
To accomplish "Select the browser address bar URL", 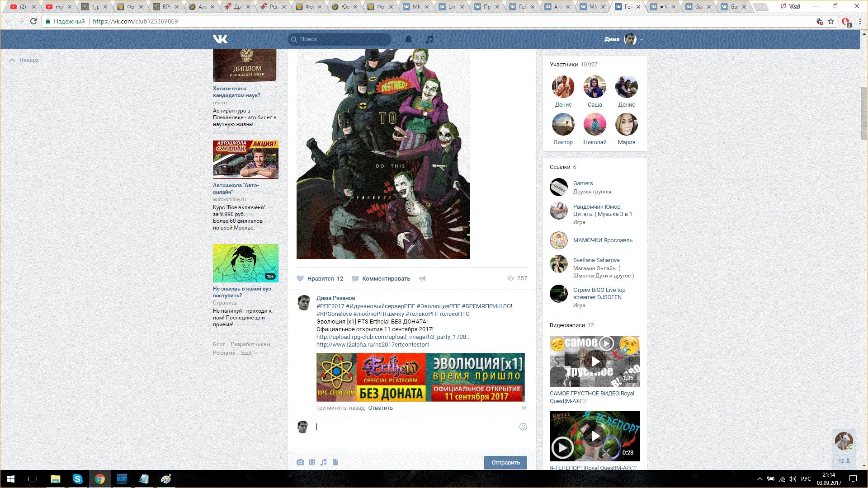I will click(135, 21).
